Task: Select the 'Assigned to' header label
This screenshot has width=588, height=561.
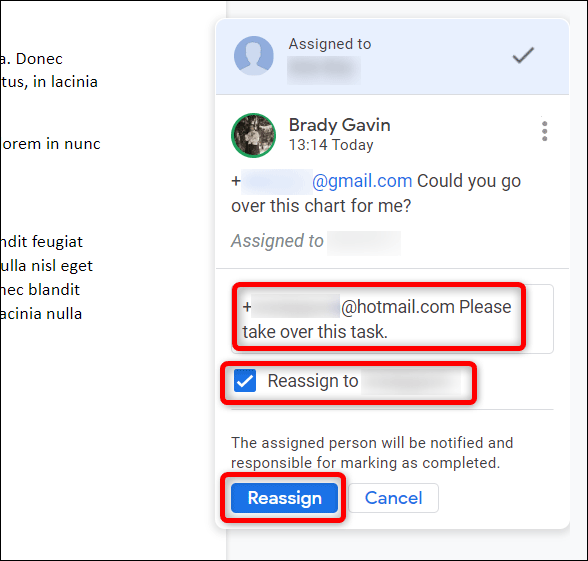Action: (330, 44)
